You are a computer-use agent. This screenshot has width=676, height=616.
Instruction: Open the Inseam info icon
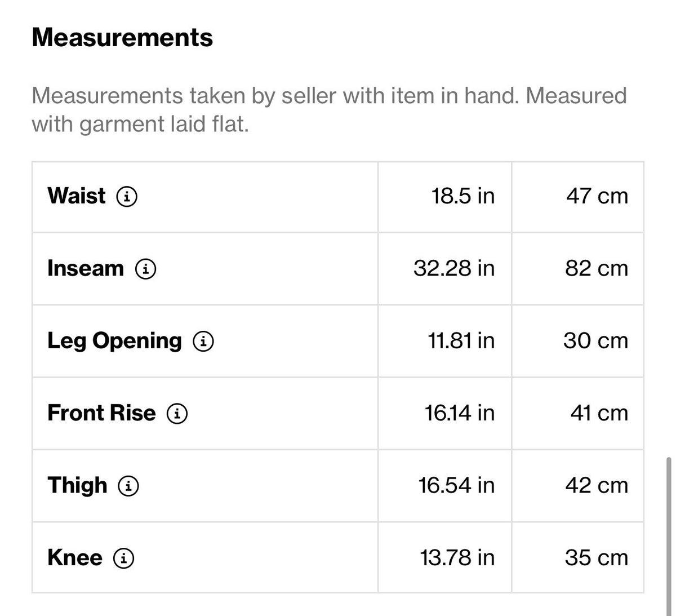click(x=145, y=269)
